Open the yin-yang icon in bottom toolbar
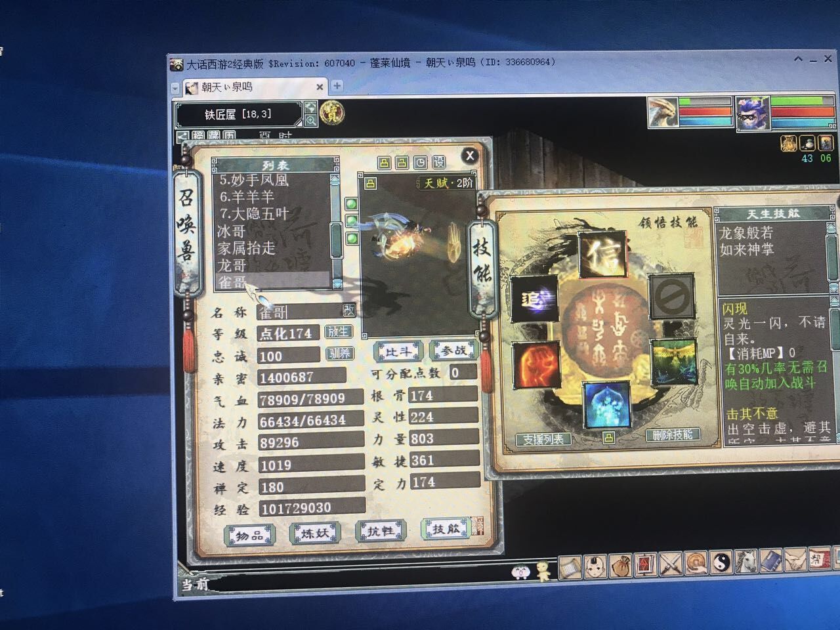This screenshot has height=630, width=840. (721, 563)
